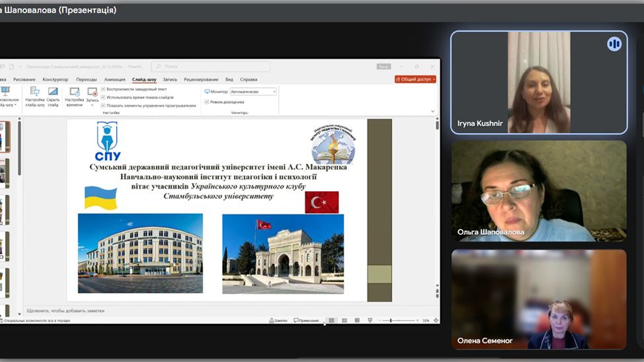This screenshot has height=362, width=644.
Task: Collapse the ribbon with chevron
Action: (x=433, y=111)
